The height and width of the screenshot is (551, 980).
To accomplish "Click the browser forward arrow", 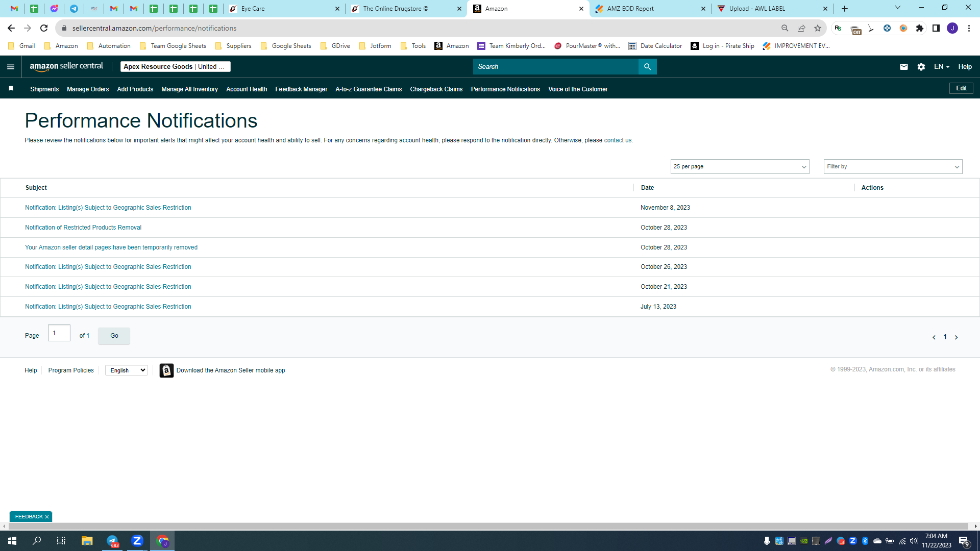I will coord(28,28).
